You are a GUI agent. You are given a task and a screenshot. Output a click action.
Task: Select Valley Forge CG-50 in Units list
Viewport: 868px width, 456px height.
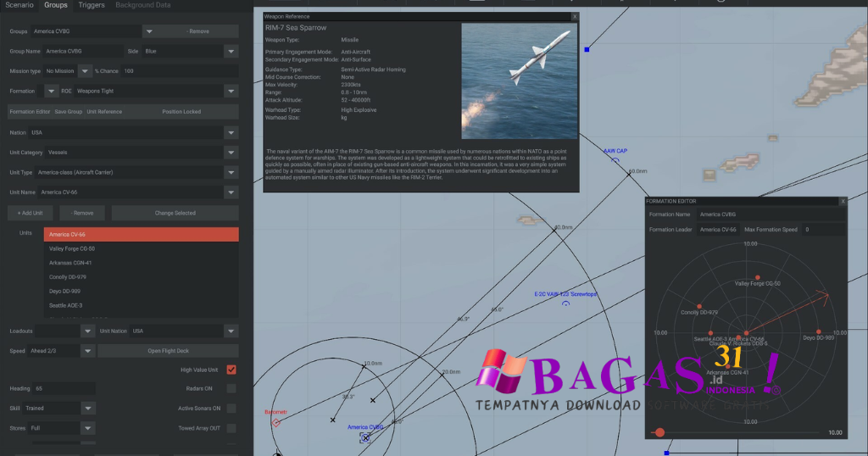point(142,249)
